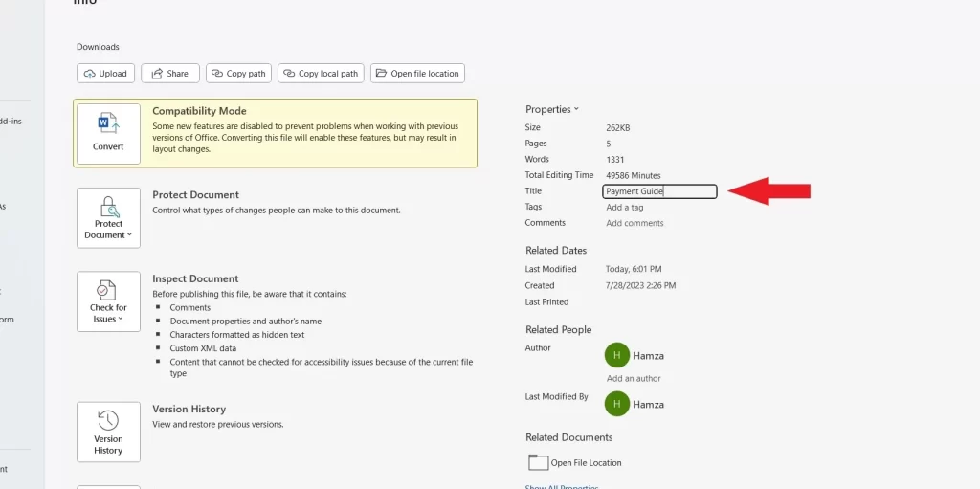The width and height of the screenshot is (980, 489).
Task: Open Version History
Action: click(x=108, y=432)
